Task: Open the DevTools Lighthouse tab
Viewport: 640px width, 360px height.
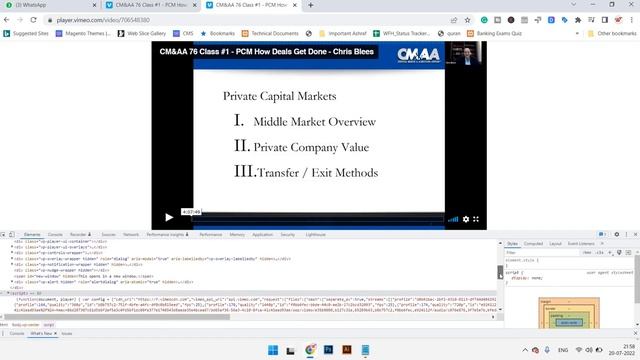Action: (316, 235)
